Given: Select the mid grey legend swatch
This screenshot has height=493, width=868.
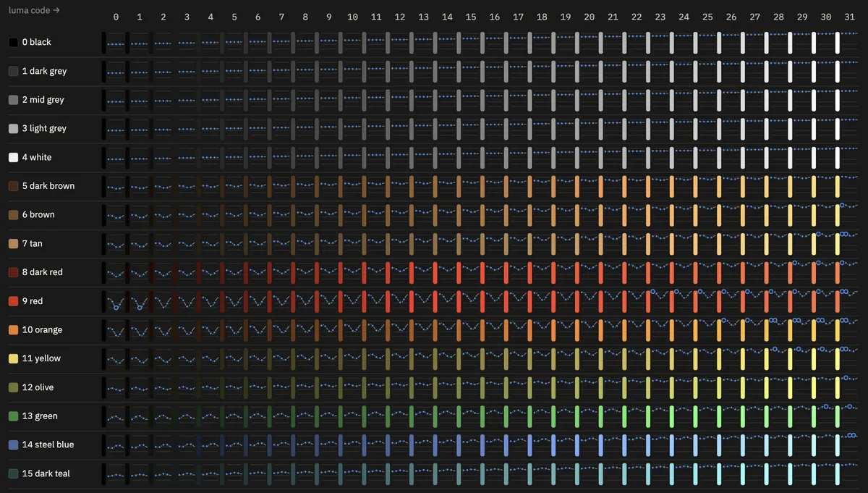Looking at the screenshot, I should pyautogui.click(x=13, y=100).
